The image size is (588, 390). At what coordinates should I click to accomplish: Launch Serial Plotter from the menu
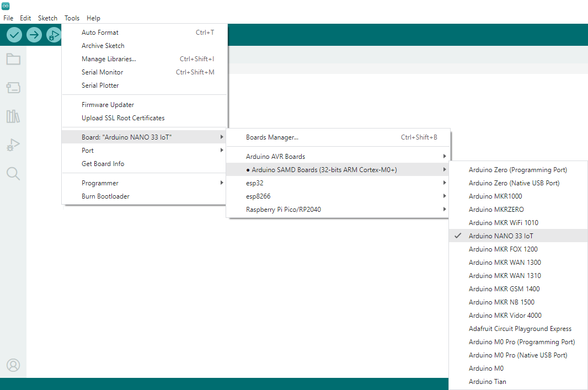point(145,85)
